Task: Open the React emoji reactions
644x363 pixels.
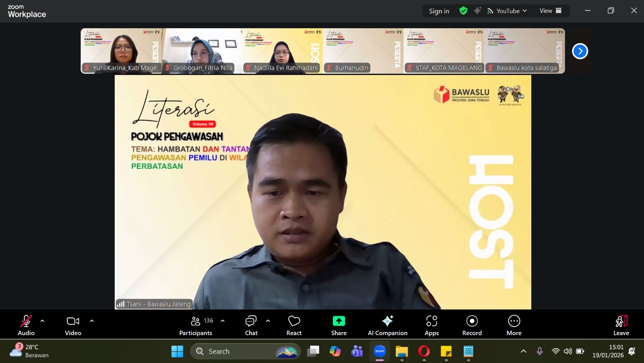Action: 294,325
